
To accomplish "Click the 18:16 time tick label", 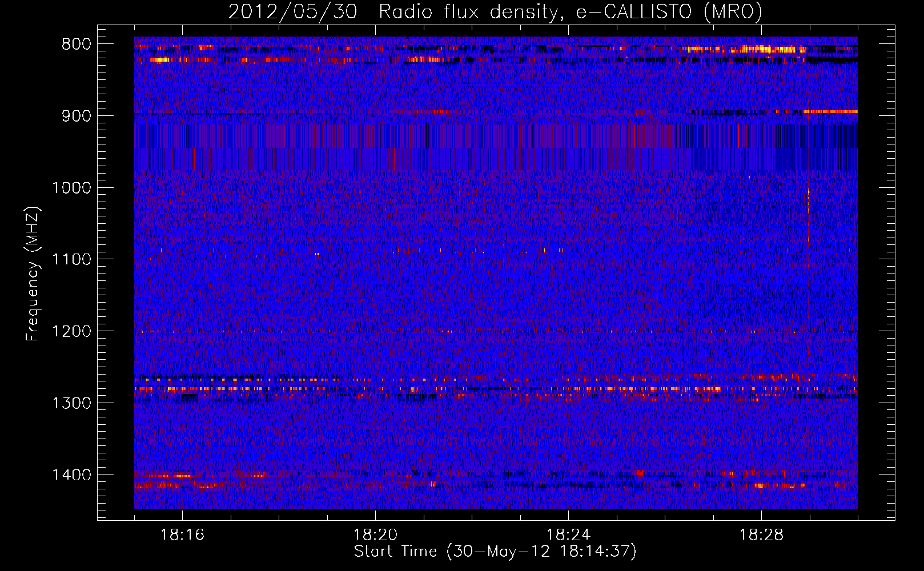I will 182,535.
